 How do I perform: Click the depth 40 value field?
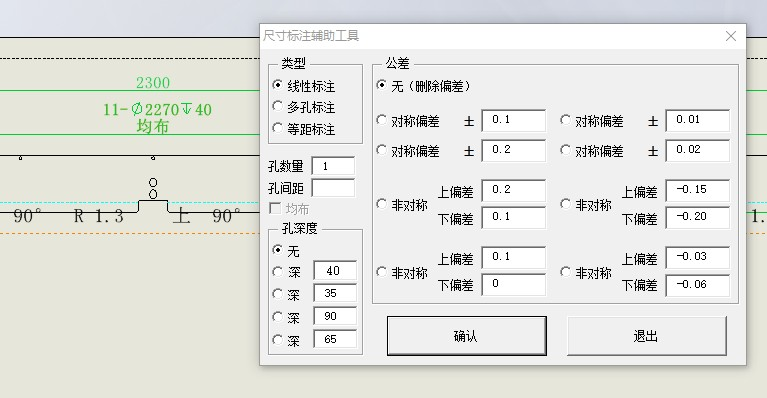[335, 271]
